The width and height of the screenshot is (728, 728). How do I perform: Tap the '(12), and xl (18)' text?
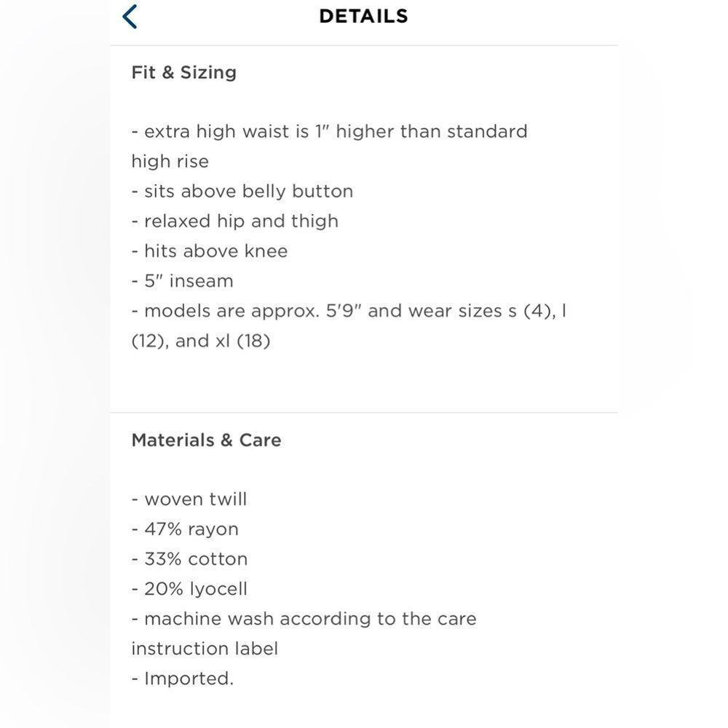(200, 341)
